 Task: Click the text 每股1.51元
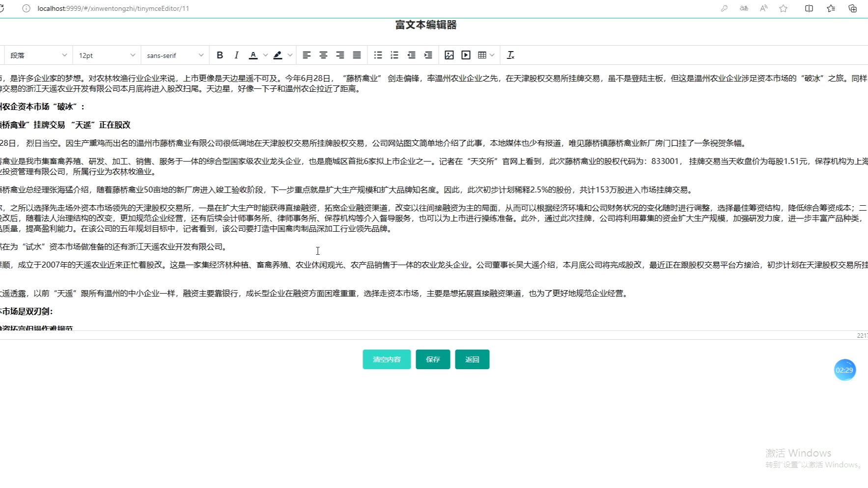coord(788,161)
